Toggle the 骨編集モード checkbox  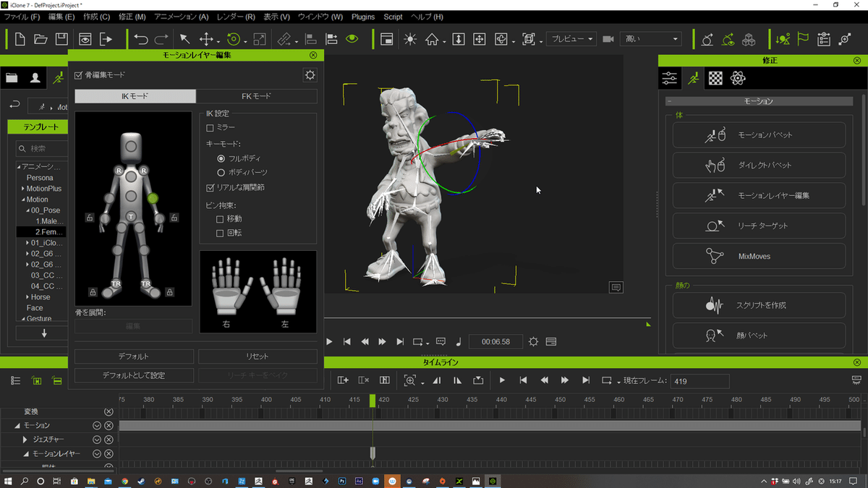(x=79, y=74)
